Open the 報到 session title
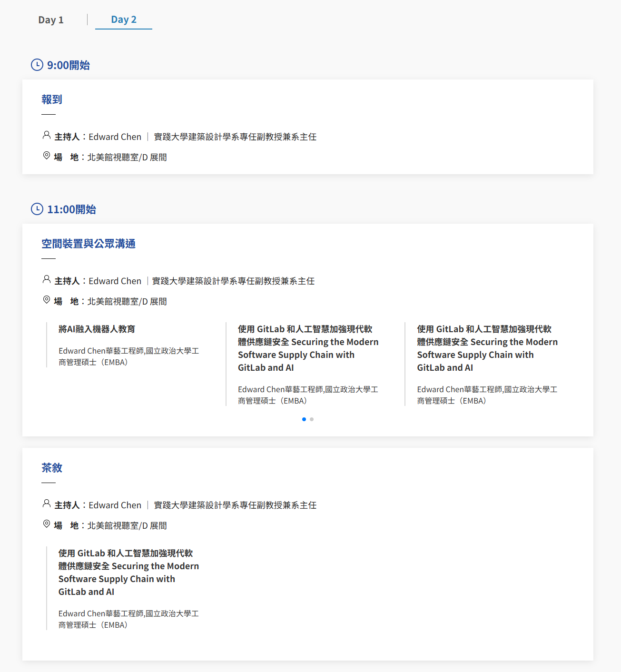This screenshot has width=621, height=672. coord(52,99)
